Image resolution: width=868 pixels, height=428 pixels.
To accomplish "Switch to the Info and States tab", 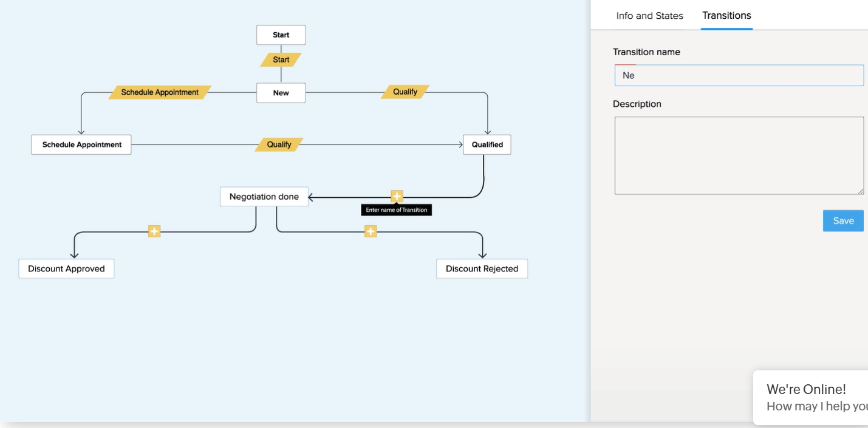I will pyautogui.click(x=649, y=16).
